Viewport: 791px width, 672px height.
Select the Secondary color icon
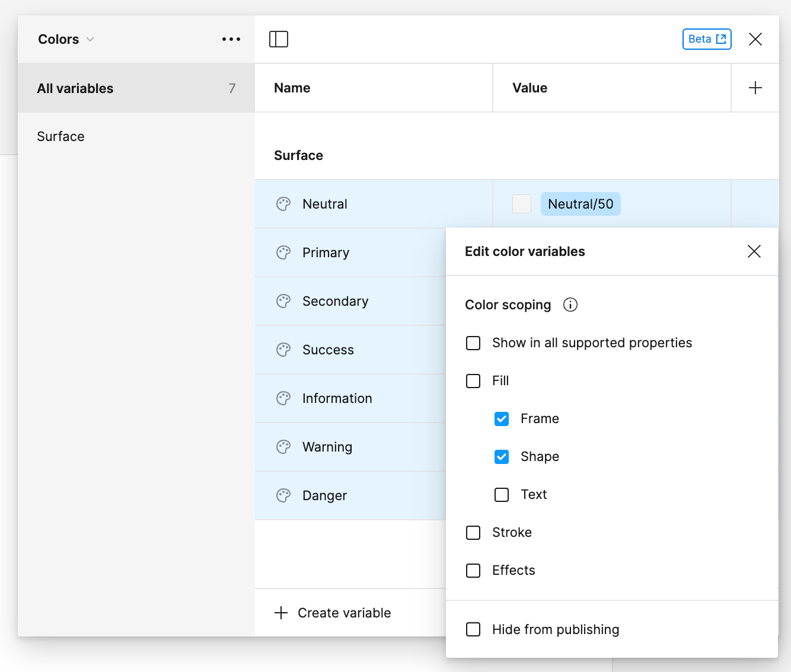(283, 300)
